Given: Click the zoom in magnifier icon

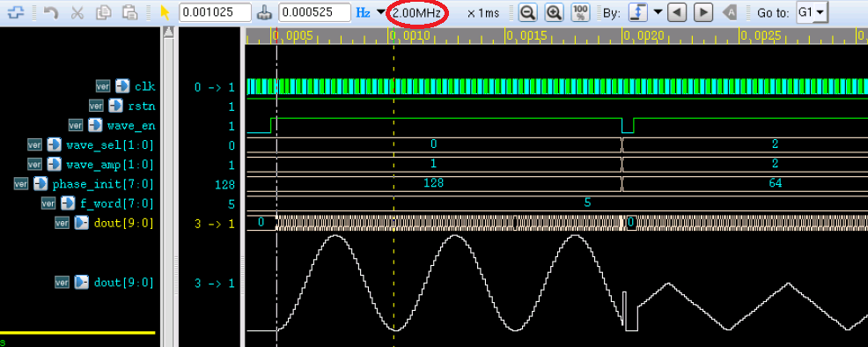Looking at the screenshot, I should point(554,12).
